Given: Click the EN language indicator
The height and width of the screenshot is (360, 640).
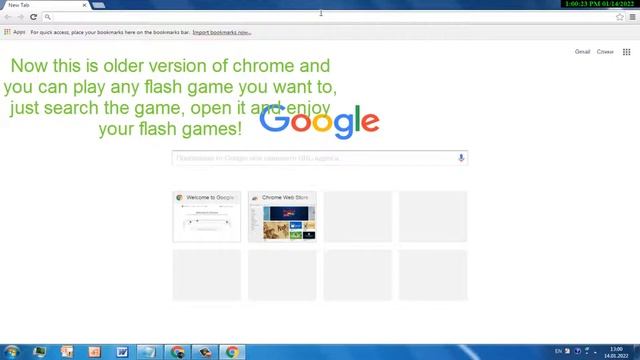Looking at the screenshot, I should pyautogui.click(x=558, y=351).
